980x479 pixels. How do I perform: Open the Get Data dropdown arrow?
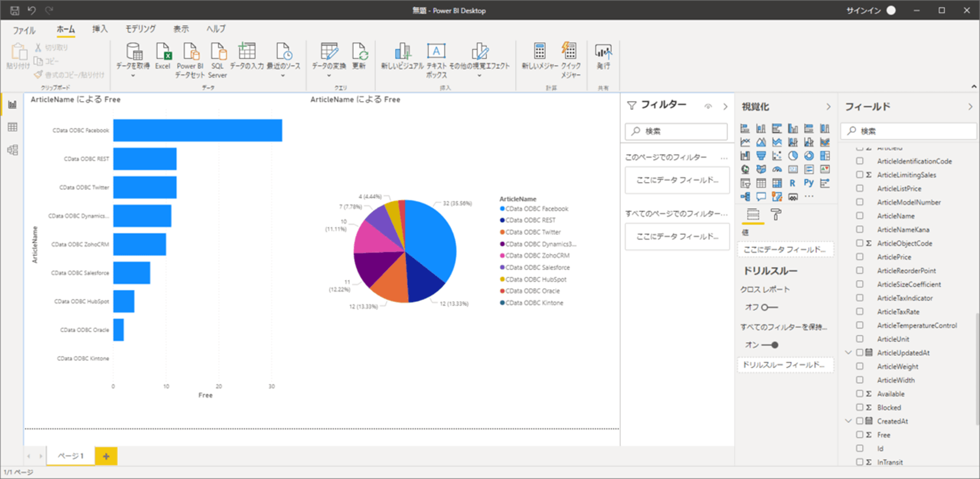[133, 76]
